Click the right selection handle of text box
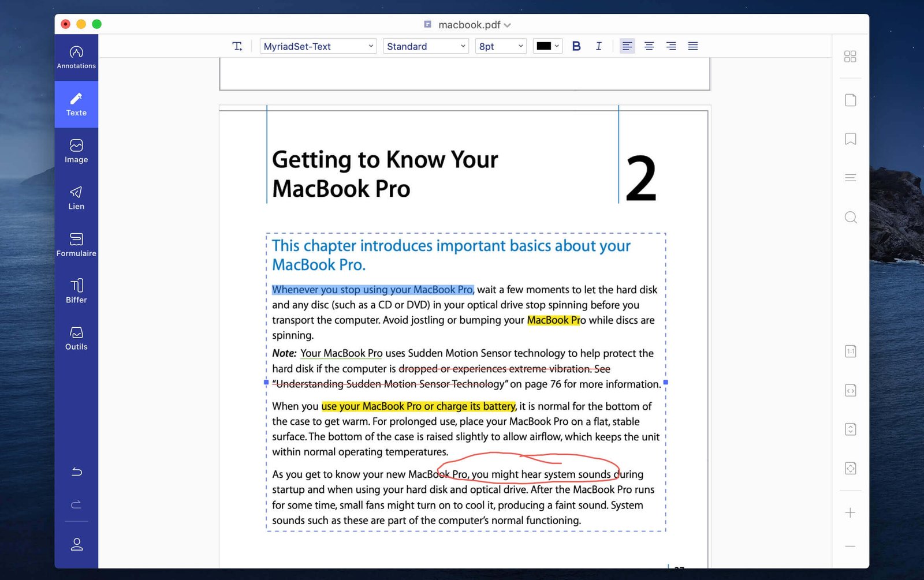The image size is (924, 580). point(665,382)
